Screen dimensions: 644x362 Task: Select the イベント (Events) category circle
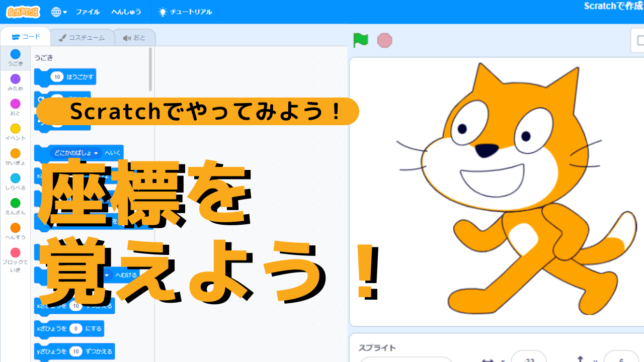click(x=16, y=129)
